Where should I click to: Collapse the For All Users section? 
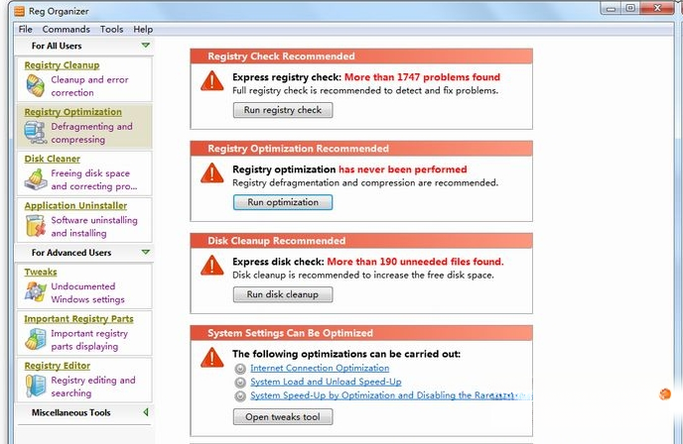(146, 45)
